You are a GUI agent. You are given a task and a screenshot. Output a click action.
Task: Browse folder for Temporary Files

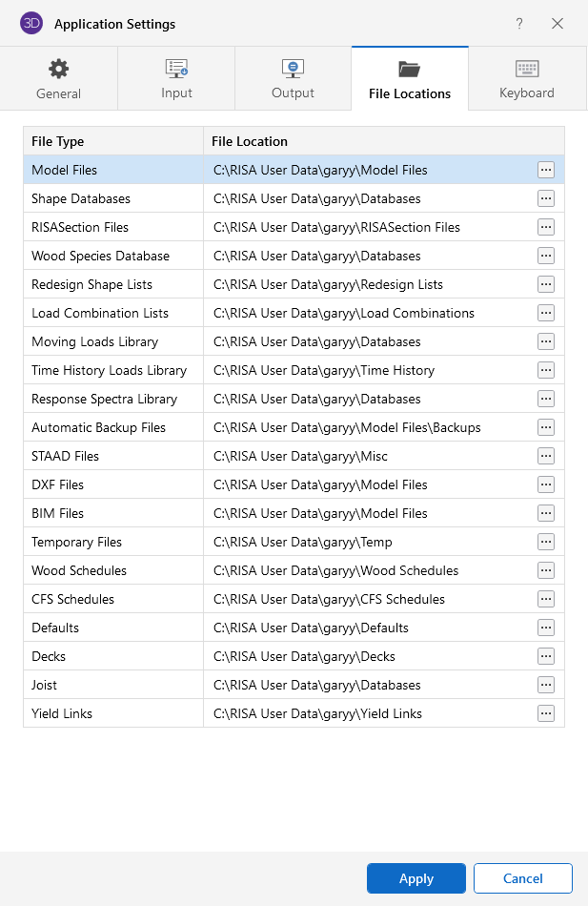tap(546, 542)
